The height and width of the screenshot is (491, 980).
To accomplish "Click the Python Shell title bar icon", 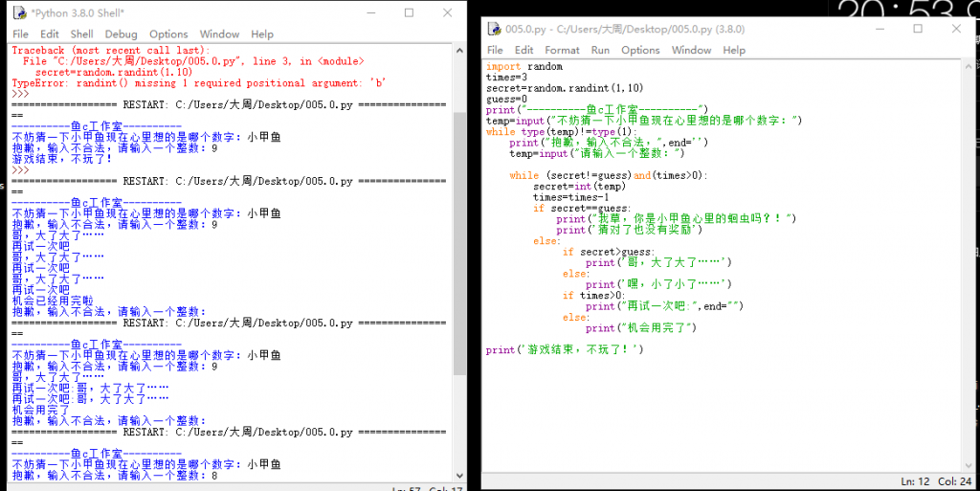I will coord(20,12).
